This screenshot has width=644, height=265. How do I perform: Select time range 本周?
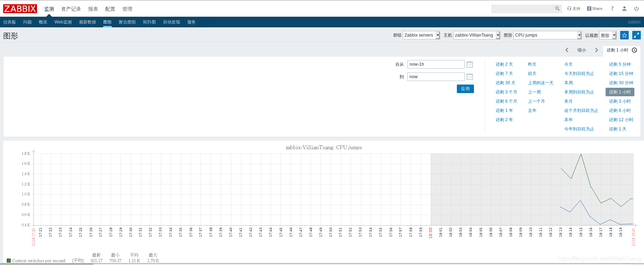569,83
